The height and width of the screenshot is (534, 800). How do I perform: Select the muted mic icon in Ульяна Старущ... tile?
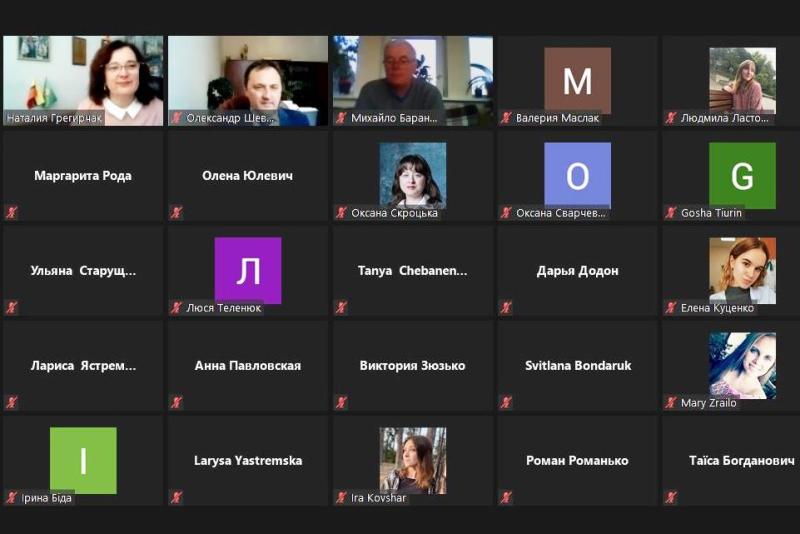11,307
